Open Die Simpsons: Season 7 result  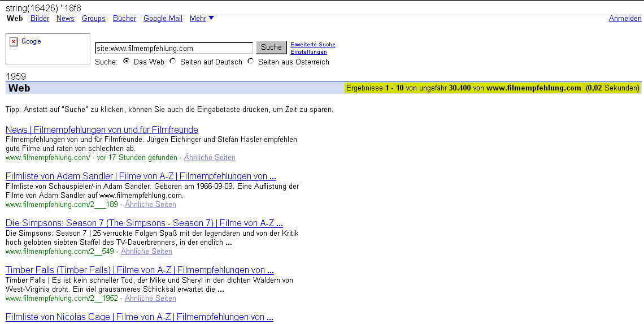tap(144, 223)
